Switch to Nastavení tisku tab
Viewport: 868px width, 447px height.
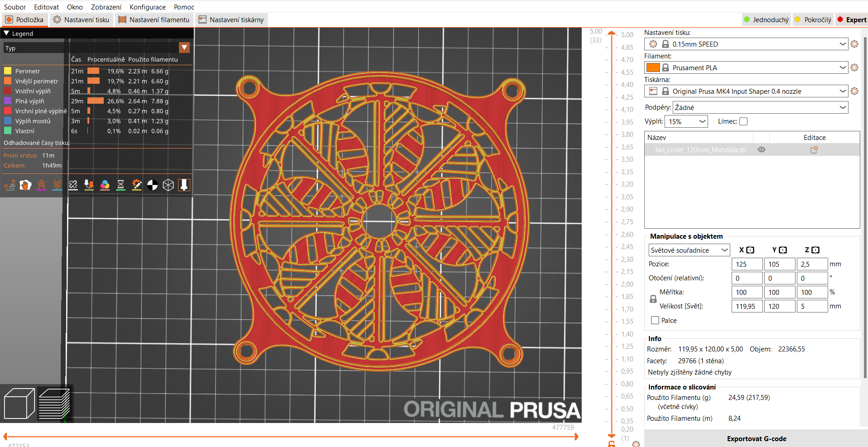[82, 19]
